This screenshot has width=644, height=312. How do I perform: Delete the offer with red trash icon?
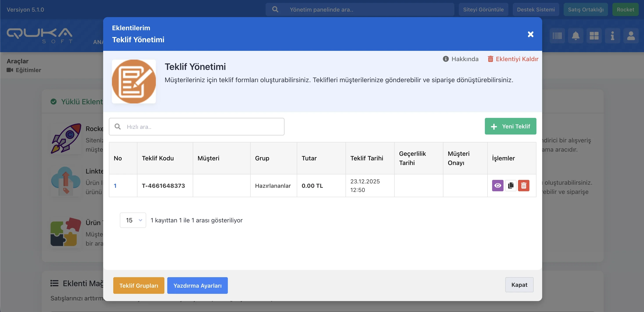coord(523,185)
